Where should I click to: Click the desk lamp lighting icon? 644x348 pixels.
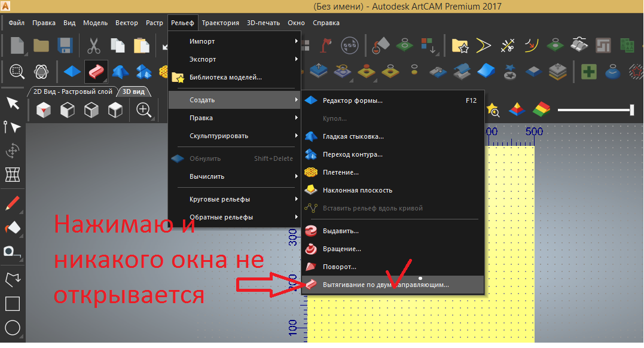pos(326,45)
